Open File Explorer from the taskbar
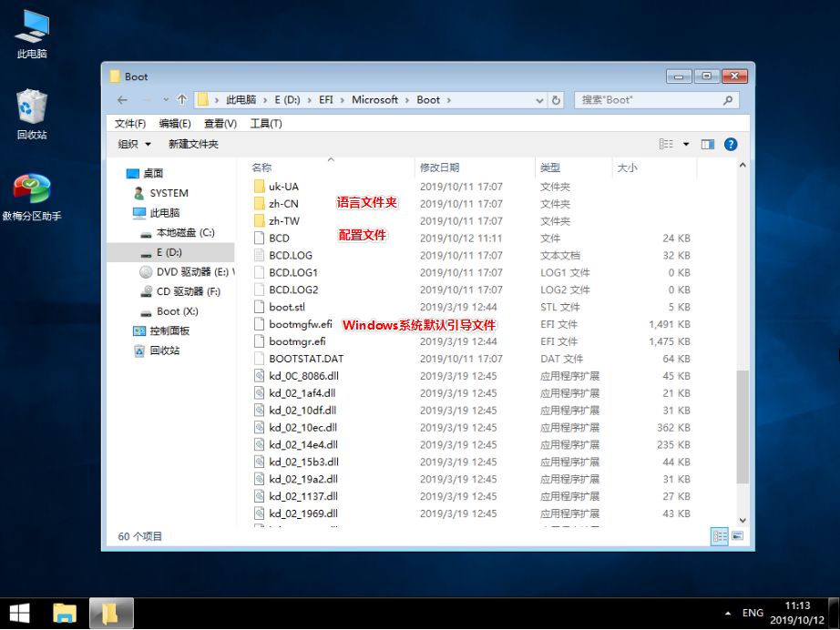This screenshot has height=630, width=840. tap(64, 614)
